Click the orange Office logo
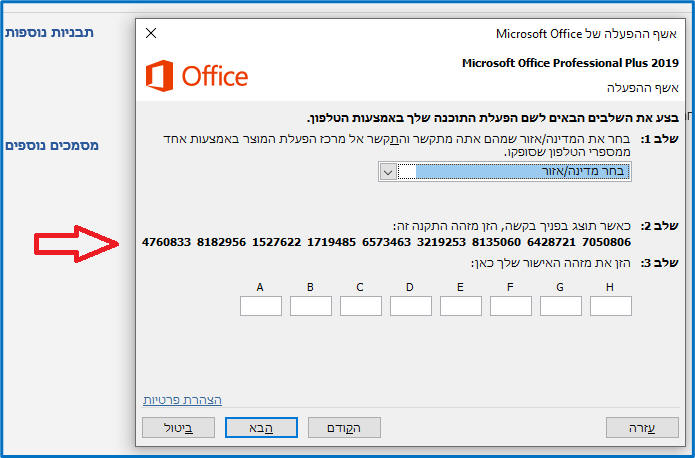 click(x=197, y=76)
